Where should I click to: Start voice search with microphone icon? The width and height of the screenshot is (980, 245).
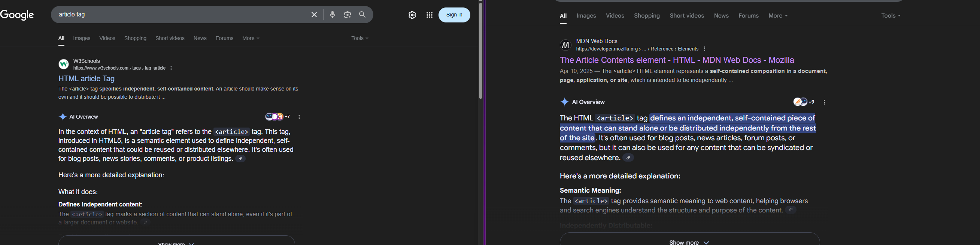coord(333,15)
